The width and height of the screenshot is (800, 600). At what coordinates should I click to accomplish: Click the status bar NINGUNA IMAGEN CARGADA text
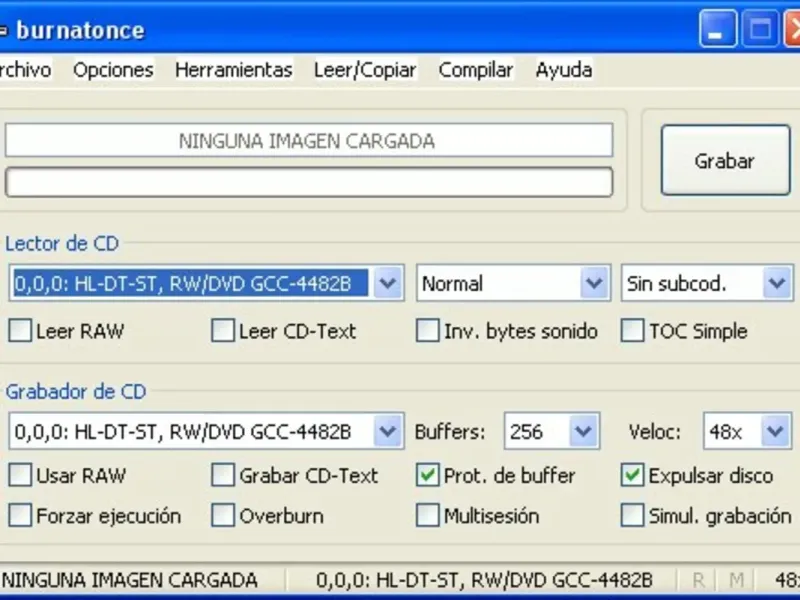coord(130,581)
